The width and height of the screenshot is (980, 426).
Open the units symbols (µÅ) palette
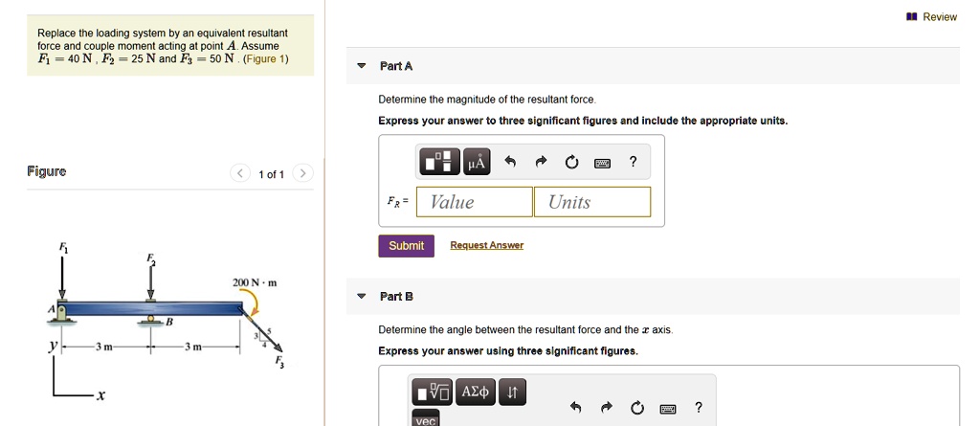pos(477,163)
